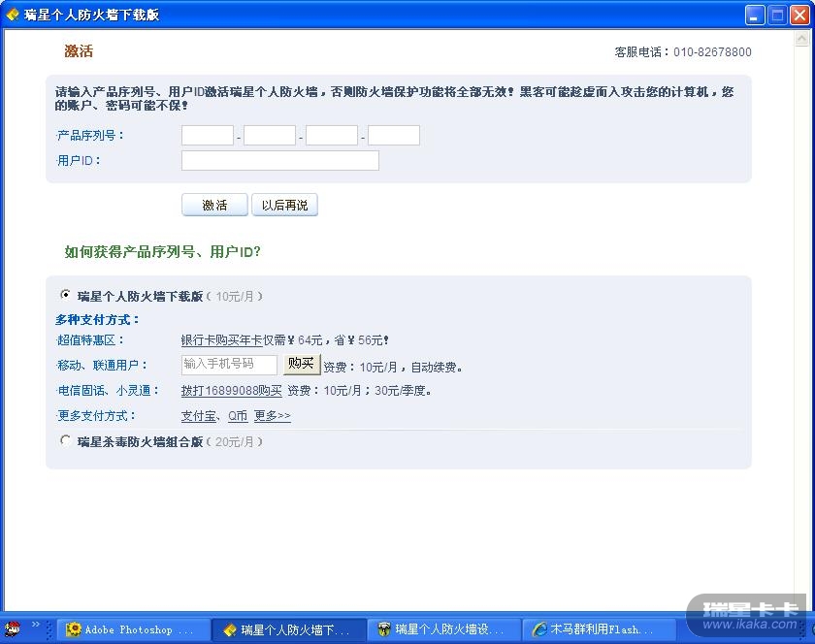Click the 激活 activate button
The image size is (815, 644).
coord(214,205)
